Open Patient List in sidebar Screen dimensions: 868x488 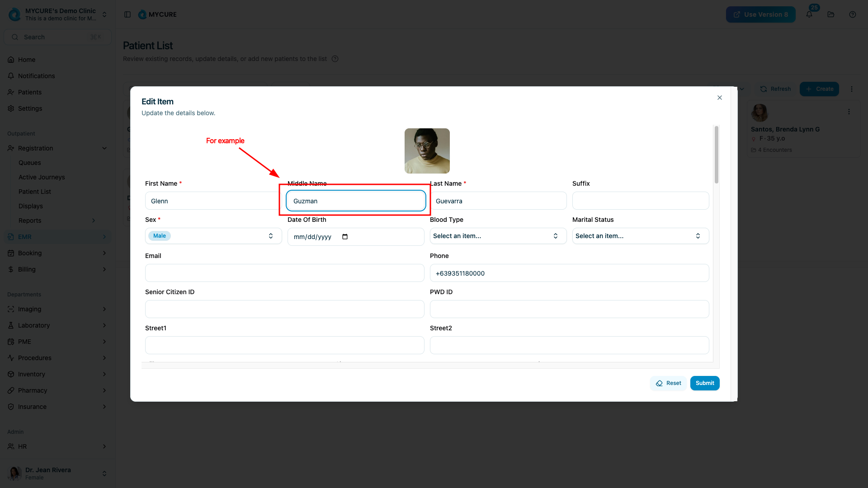(x=35, y=192)
